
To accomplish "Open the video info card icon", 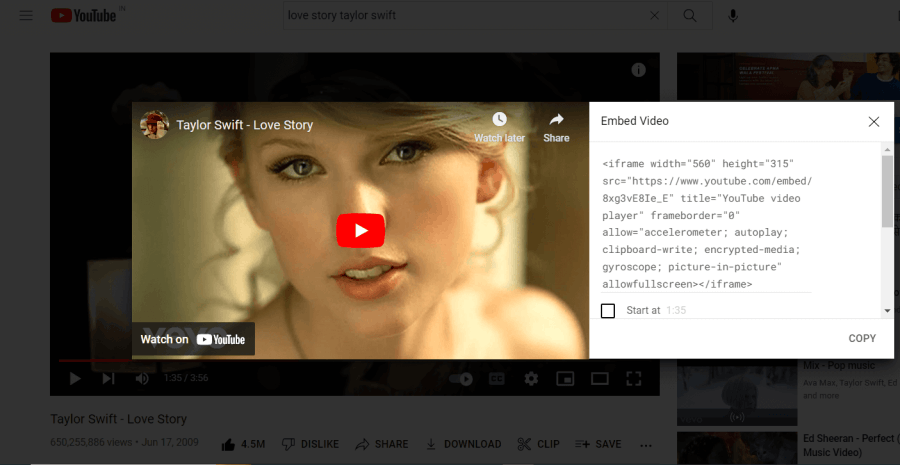I will (638, 70).
